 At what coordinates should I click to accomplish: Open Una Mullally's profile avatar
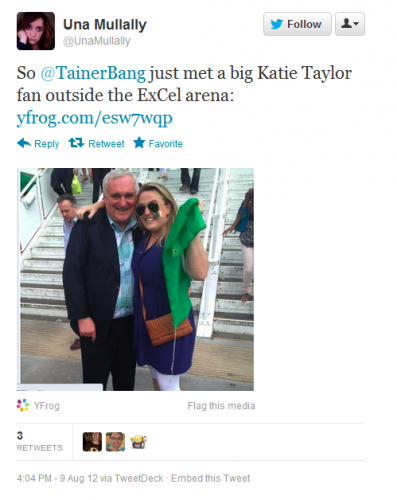click(x=36, y=31)
